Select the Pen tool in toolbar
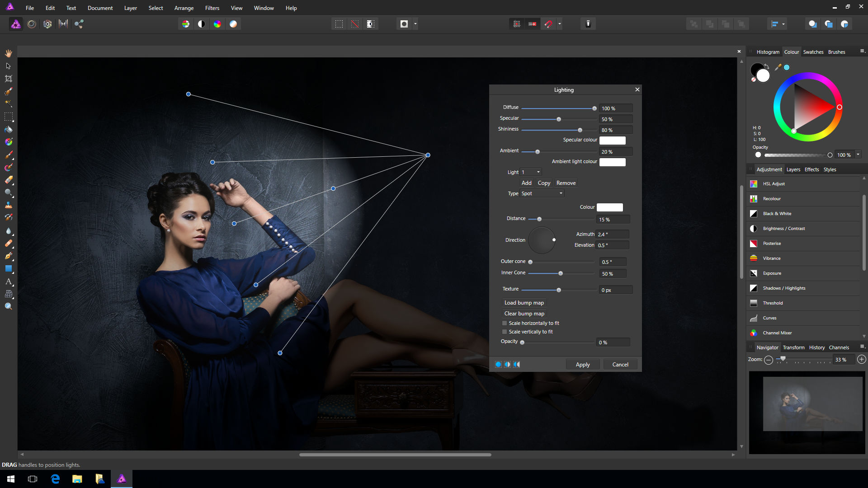This screenshot has width=868, height=488. click(x=9, y=256)
